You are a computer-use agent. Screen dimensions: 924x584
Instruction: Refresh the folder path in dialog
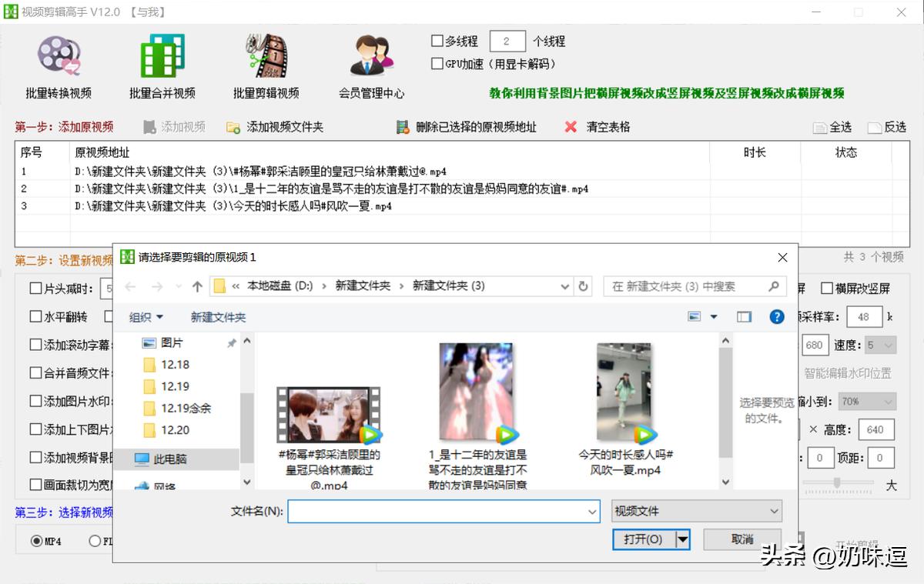tap(584, 286)
